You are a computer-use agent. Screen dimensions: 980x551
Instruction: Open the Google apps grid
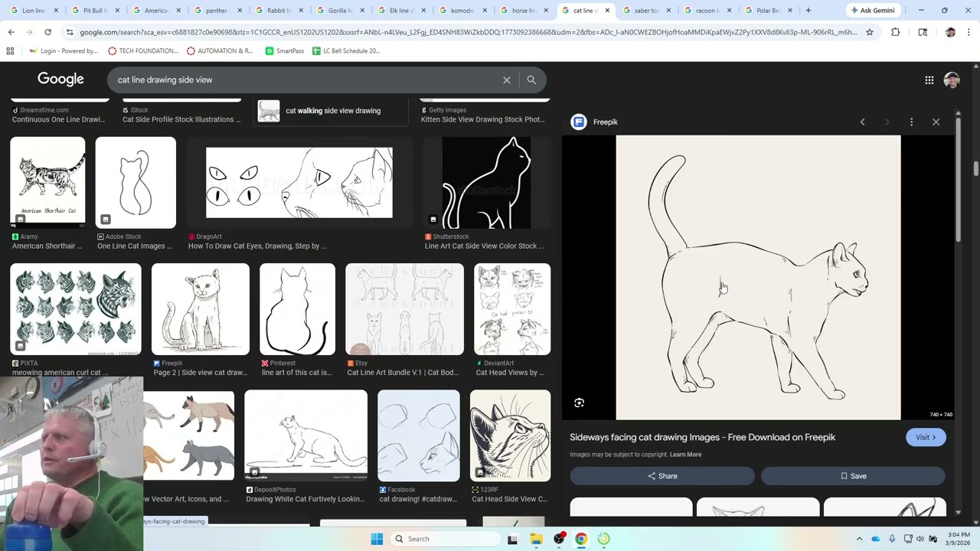[x=929, y=80]
